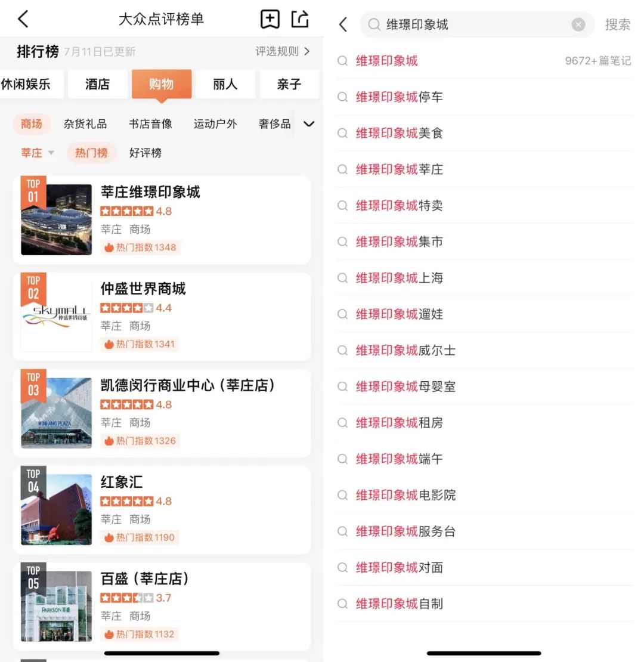
Task: Select the 商场 subcategory chip
Action: [32, 124]
